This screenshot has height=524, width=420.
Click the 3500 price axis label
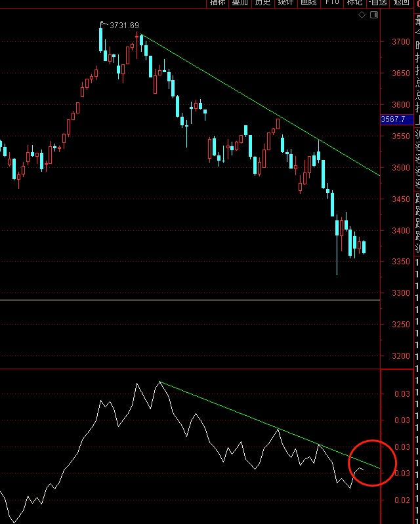point(401,167)
